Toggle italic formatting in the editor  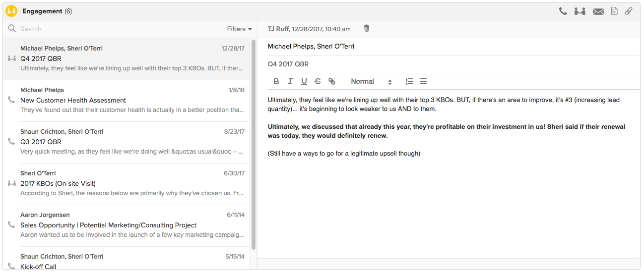(x=290, y=81)
